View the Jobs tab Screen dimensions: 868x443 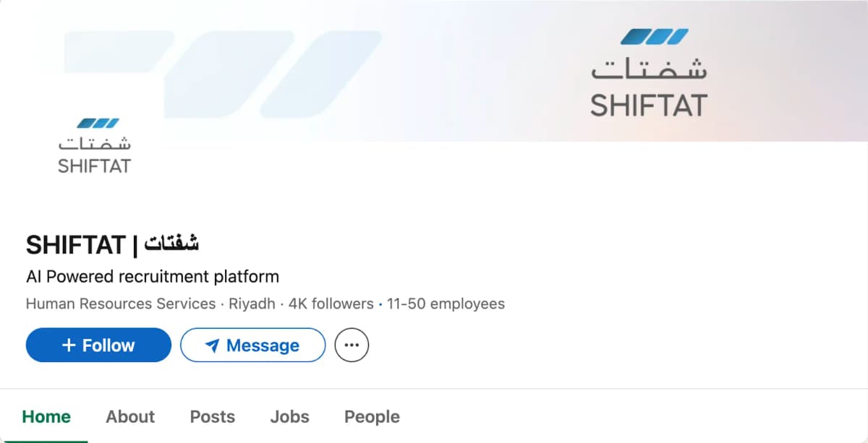pyautogui.click(x=289, y=417)
